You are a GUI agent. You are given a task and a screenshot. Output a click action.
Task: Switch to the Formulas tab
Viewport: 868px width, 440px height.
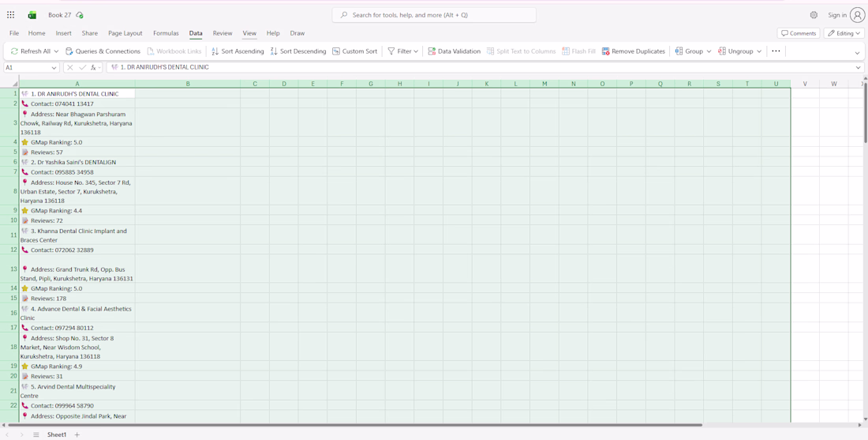(x=166, y=33)
